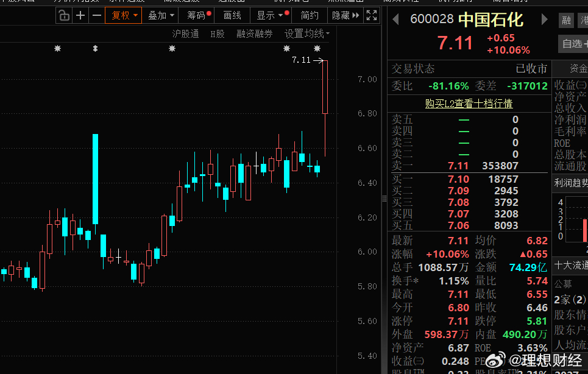Click the lock icon in chart toolbar
The width and height of the screenshot is (588, 374).
pyautogui.click(x=64, y=15)
